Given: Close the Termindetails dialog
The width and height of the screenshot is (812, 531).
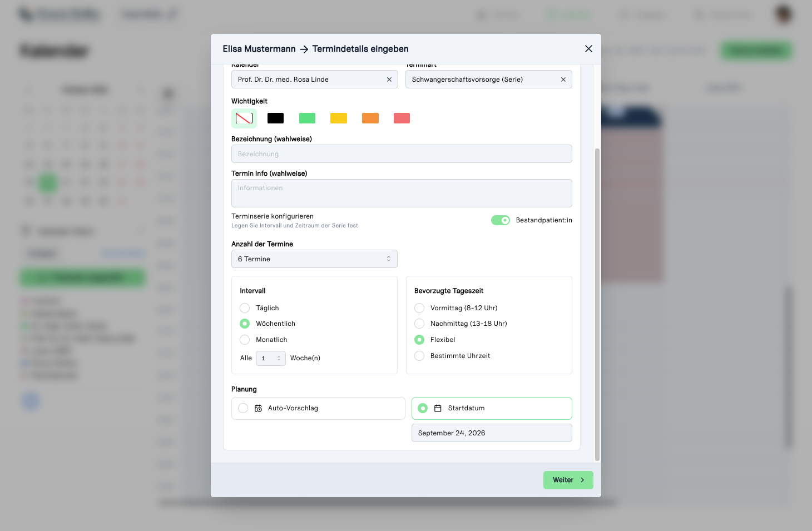Looking at the screenshot, I should click(x=588, y=49).
